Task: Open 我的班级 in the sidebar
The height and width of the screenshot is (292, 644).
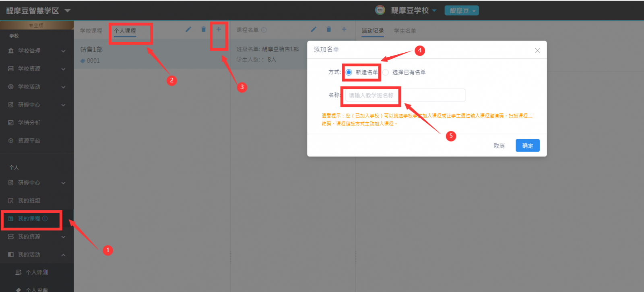Action: [x=29, y=201]
